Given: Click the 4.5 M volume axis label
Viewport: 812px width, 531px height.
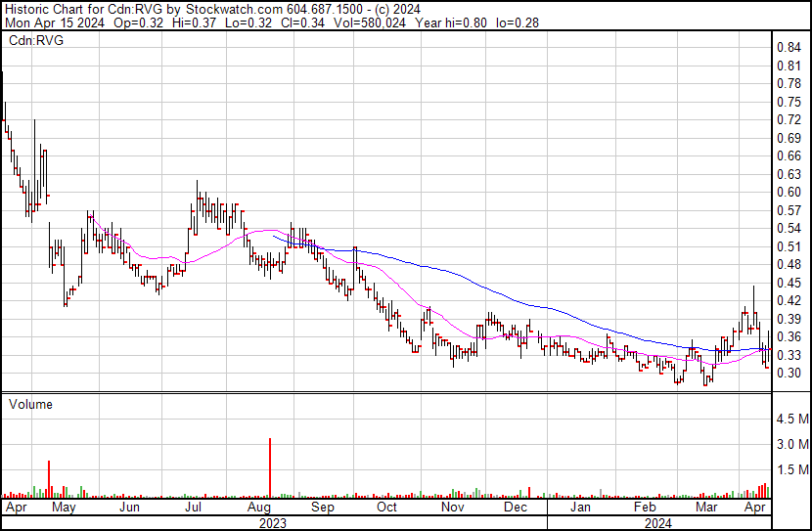Looking at the screenshot, I should pos(791,419).
